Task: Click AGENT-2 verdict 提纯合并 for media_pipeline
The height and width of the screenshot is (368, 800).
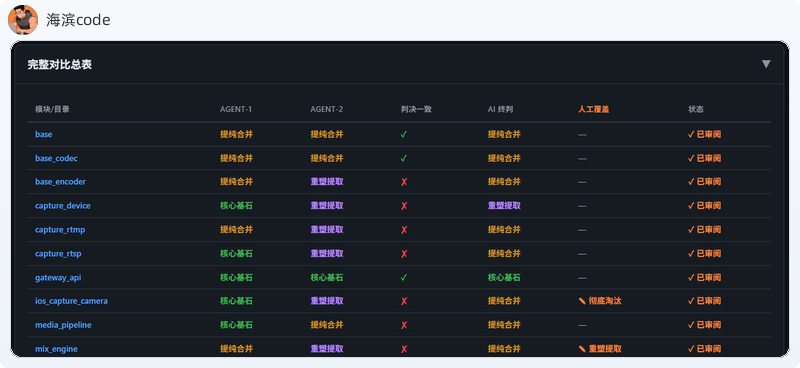Action: pos(327,325)
